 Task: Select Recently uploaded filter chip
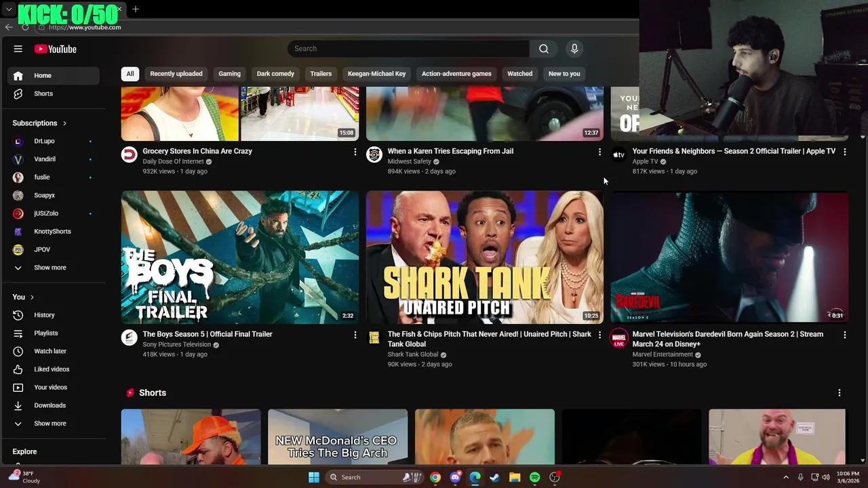(176, 74)
